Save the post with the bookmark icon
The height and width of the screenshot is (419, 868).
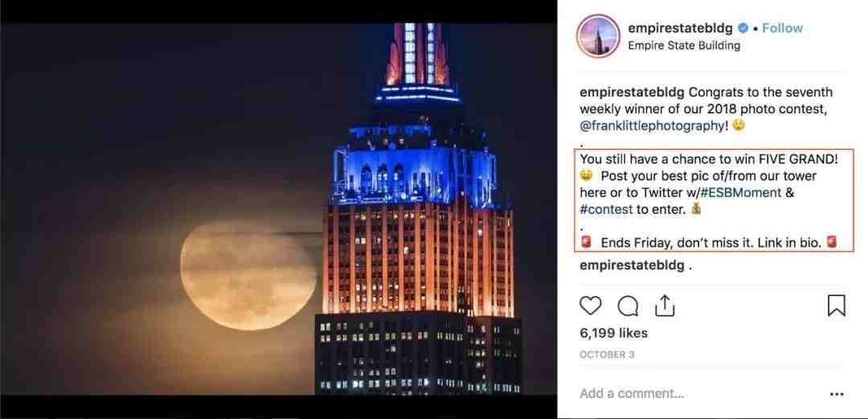pos(836,306)
